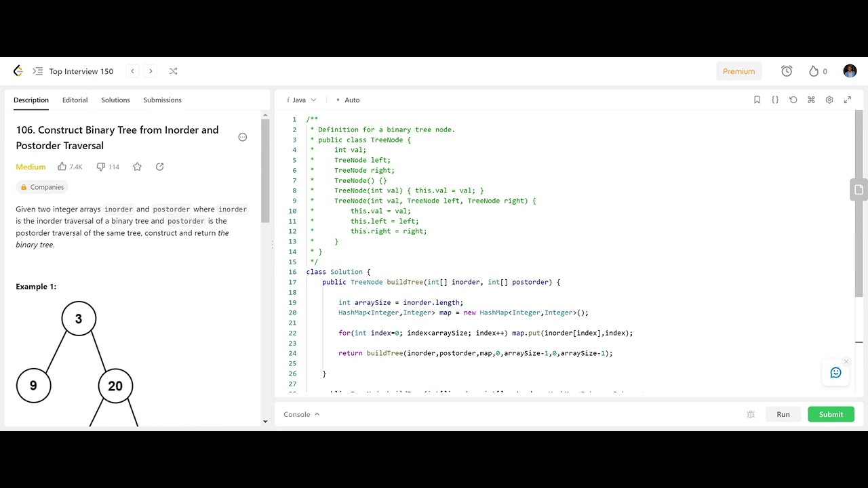Screen dimensions: 868x488
Task: Share the problem with share icon
Action: coord(160,167)
